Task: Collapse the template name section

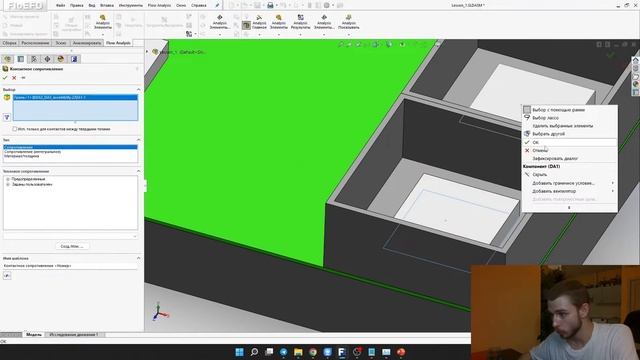Action: point(138,258)
